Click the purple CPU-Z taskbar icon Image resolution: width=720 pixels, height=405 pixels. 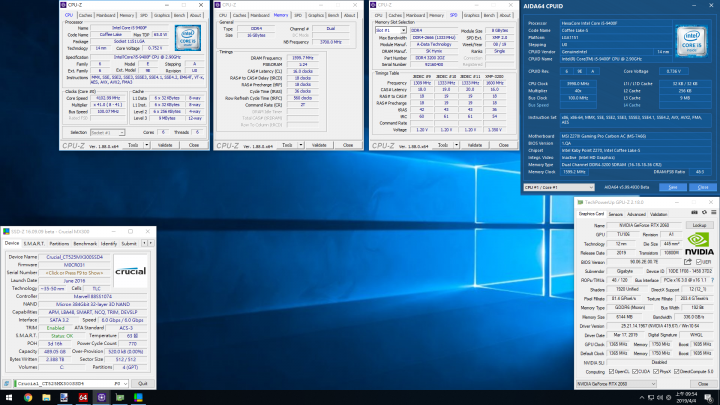(101, 398)
